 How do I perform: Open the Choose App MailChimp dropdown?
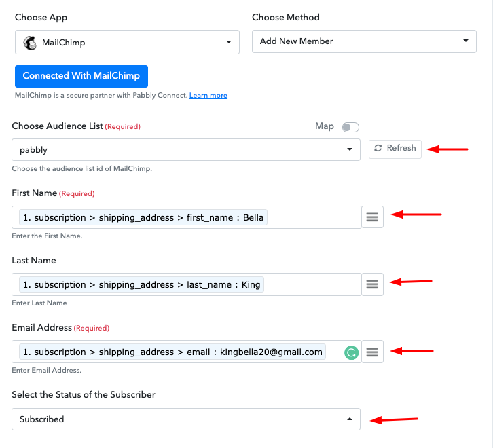pyautogui.click(x=127, y=42)
